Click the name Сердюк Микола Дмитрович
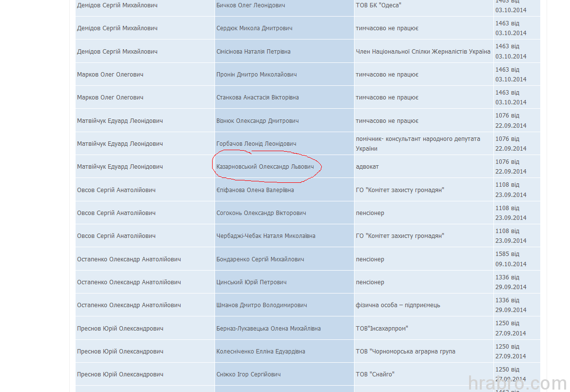 tap(254, 28)
